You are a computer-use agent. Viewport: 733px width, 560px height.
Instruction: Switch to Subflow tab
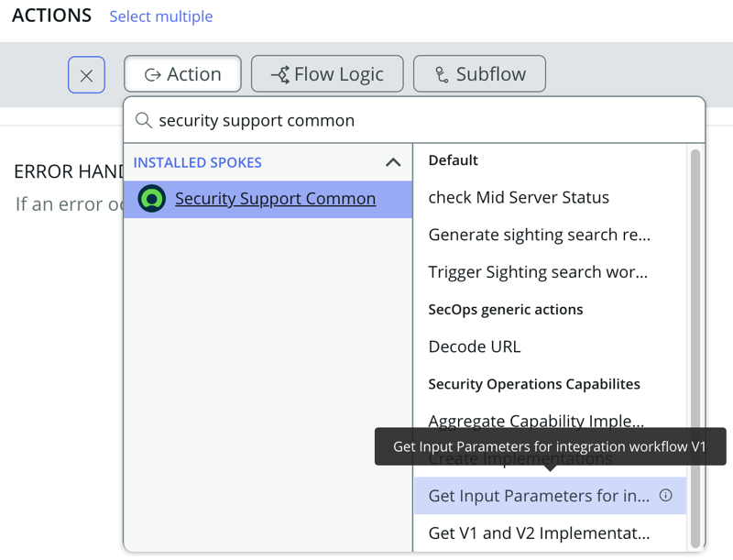(x=479, y=74)
